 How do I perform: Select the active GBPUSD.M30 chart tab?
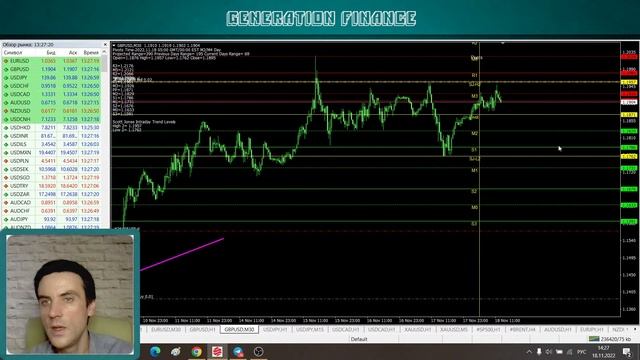tap(239, 329)
